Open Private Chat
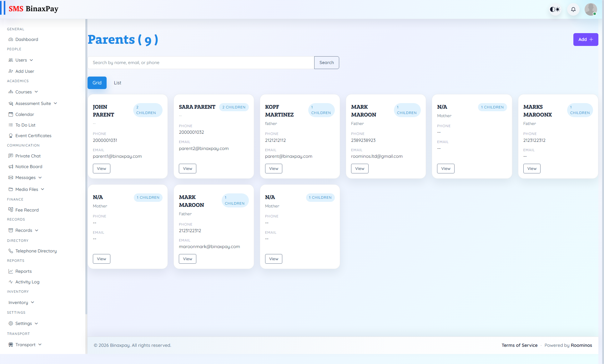Viewport: 604px width, 364px height. (x=28, y=156)
